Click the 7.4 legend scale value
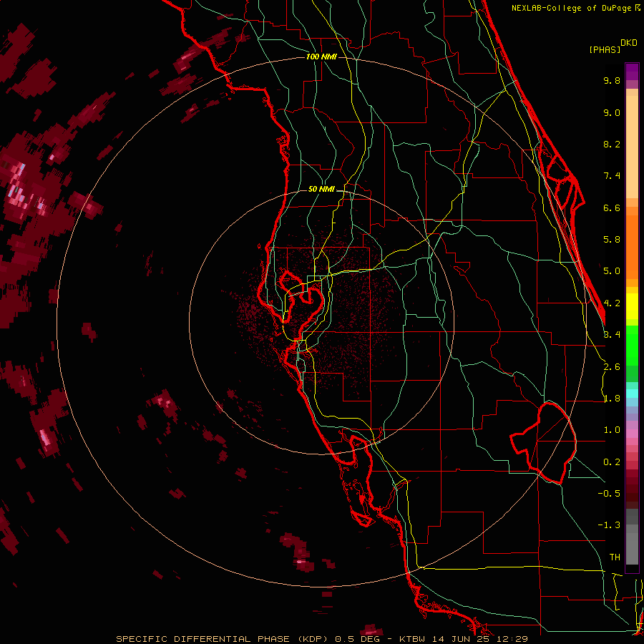This screenshot has height=644, width=644. [612, 176]
